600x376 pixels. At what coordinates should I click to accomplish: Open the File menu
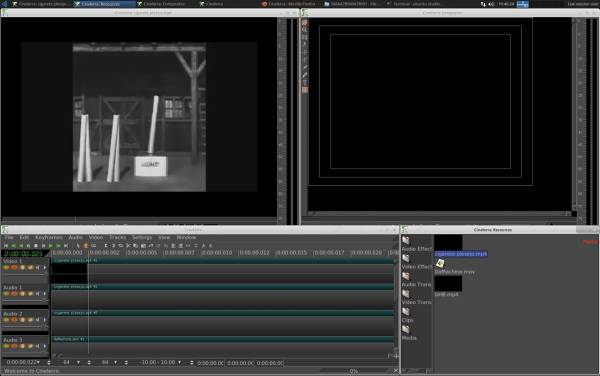tap(9, 238)
